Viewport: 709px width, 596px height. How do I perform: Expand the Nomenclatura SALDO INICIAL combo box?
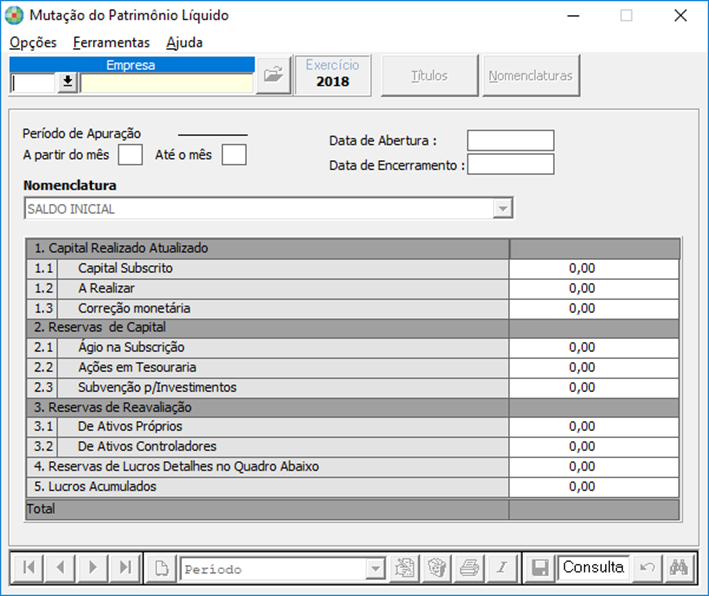pyautogui.click(x=503, y=209)
